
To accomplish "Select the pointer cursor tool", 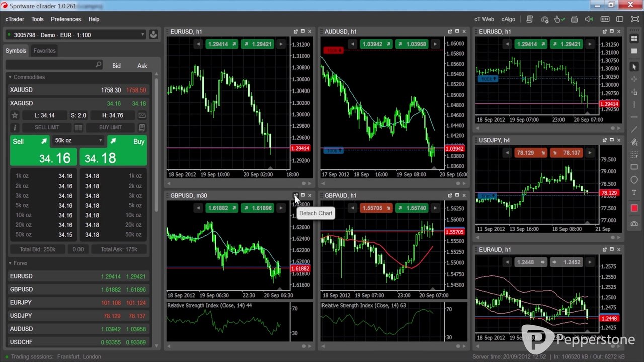I will click(634, 67).
